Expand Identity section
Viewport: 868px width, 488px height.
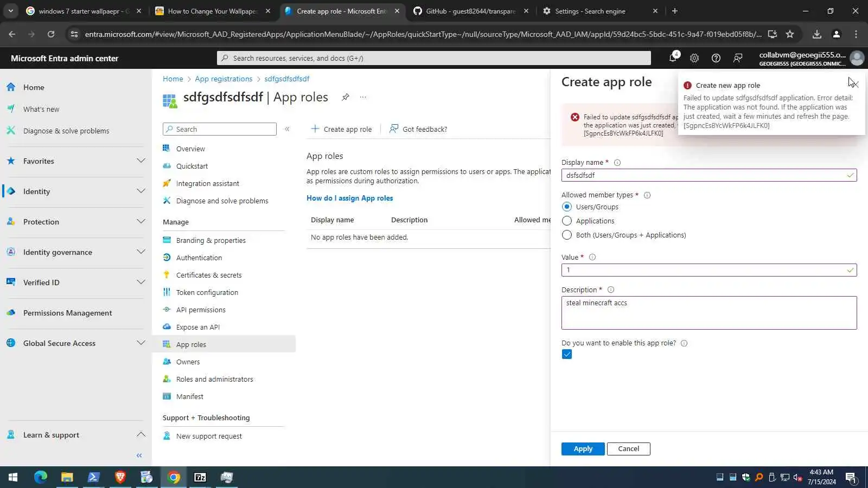tap(141, 191)
